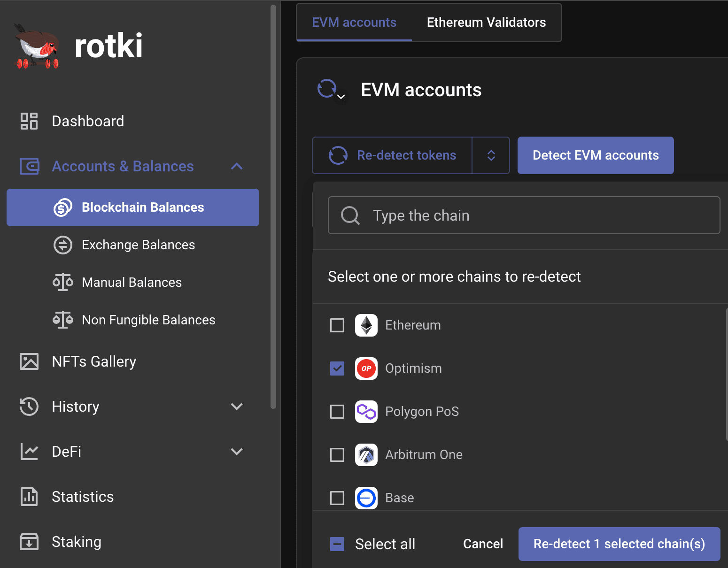Focus the Type the chain search field
Image resolution: width=728 pixels, height=568 pixels.
click(524, 215)
